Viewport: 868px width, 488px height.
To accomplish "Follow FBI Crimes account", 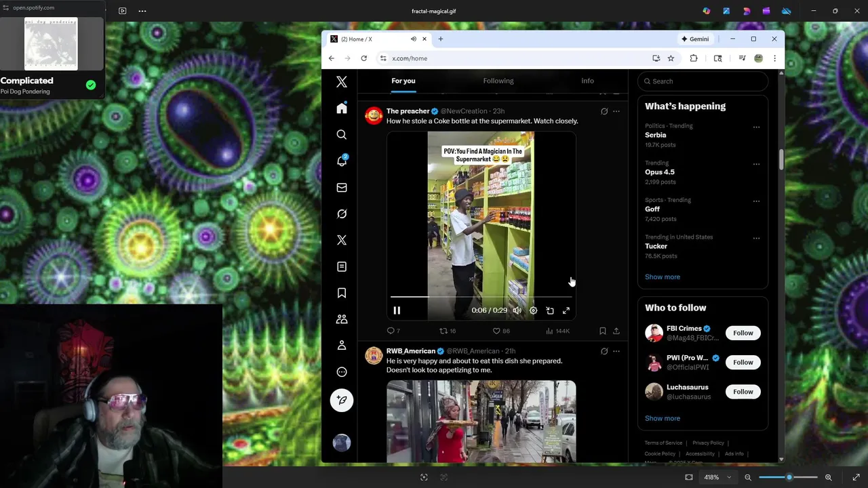I will pyautogui.click(x=743, y=333).
